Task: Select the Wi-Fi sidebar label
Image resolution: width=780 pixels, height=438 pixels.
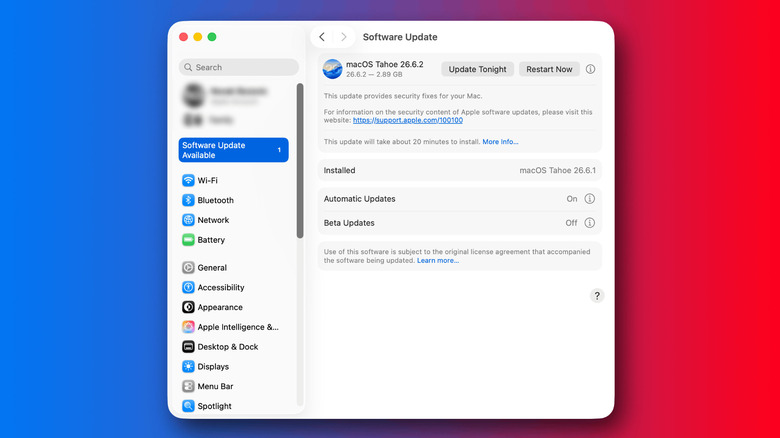Action: tap(207, 180)
